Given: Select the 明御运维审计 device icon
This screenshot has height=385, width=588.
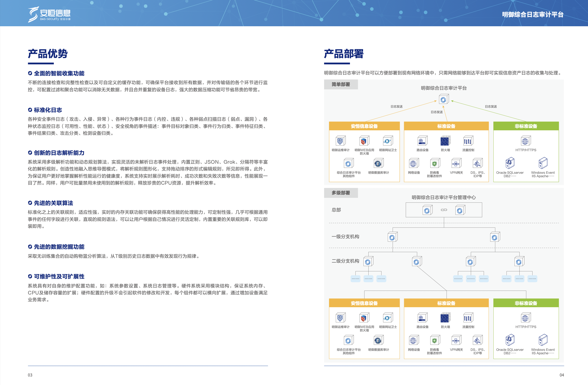Looking at the screenshot, I should tap(341, 141).
